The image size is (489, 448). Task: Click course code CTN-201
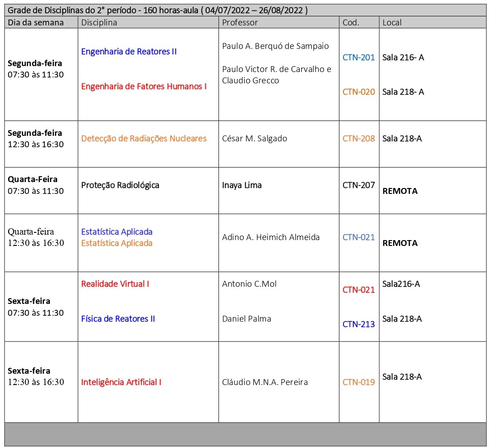[358, 58]
